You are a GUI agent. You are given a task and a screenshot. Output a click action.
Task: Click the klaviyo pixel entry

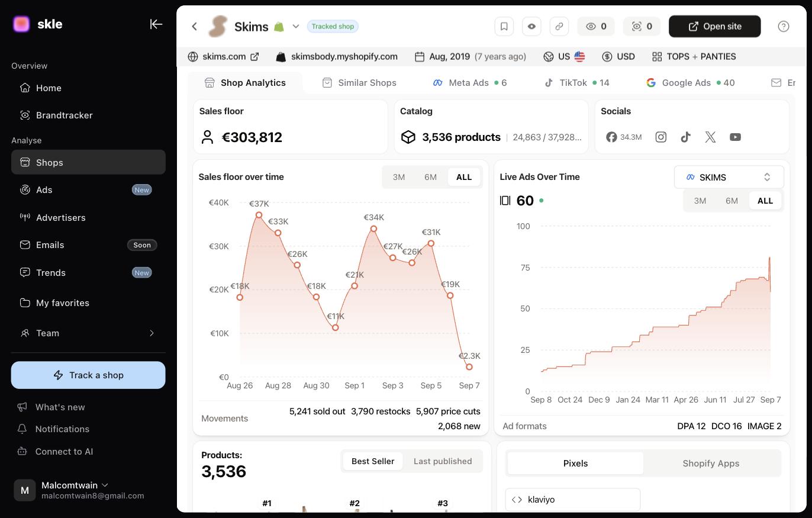(573, 500)
